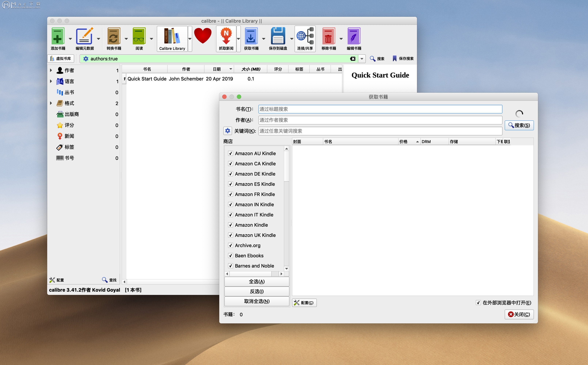The width and height of the screenshot is (588, 365).
Task: Sort by the 大小 (MB) column header
Action: click(251, 69)
